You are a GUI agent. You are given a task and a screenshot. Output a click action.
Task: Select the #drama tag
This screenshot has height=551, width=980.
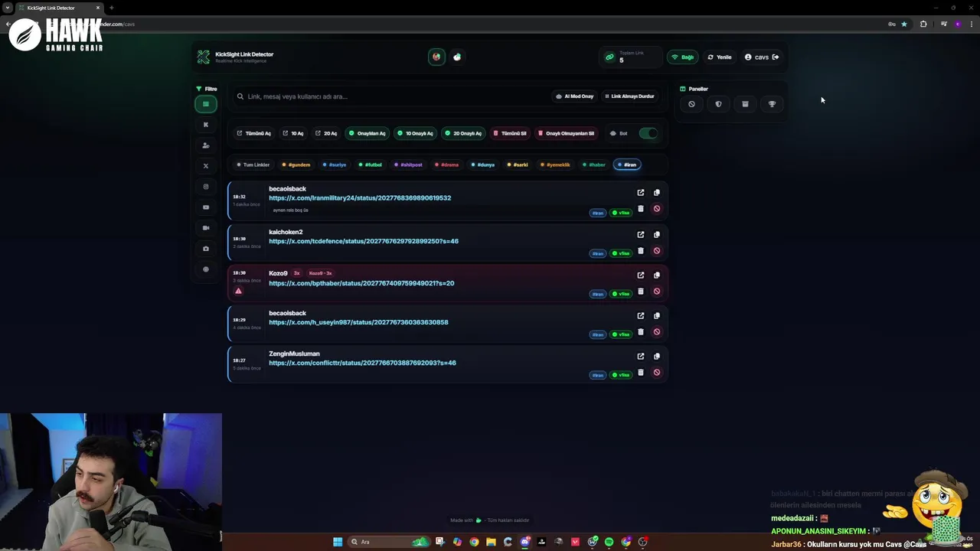(446, 165)
